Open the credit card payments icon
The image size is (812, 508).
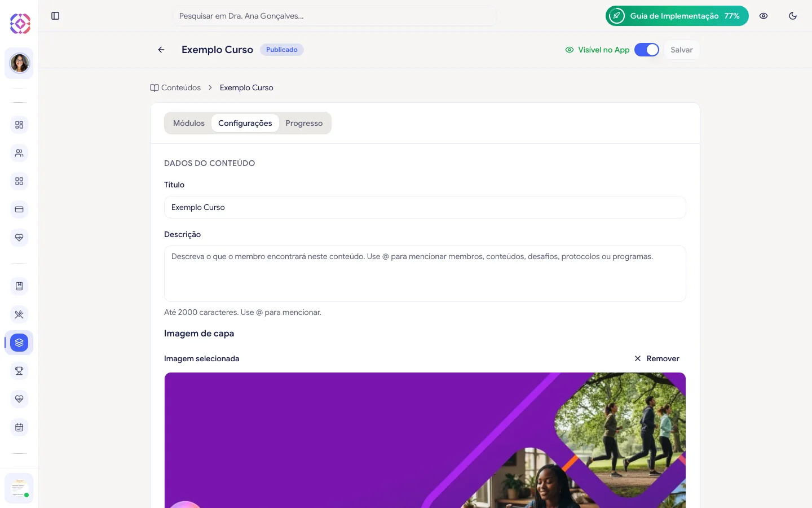[x=19, y=209]
